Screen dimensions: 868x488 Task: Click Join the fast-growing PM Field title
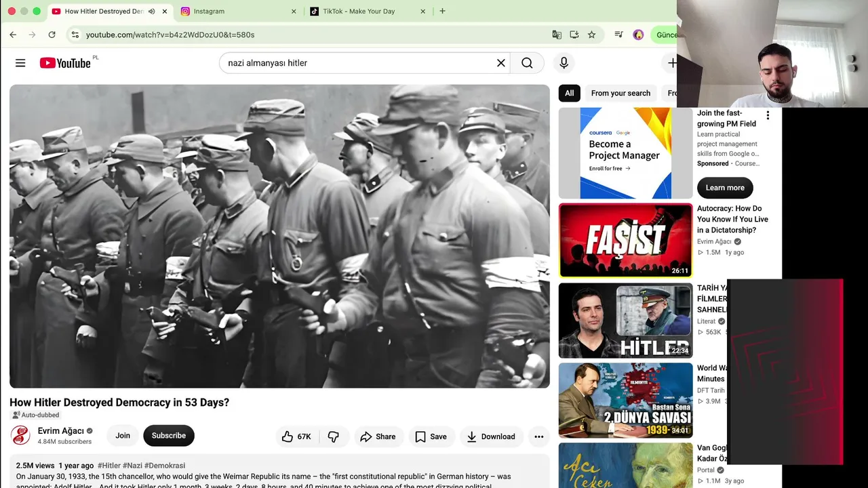(726, 119)
